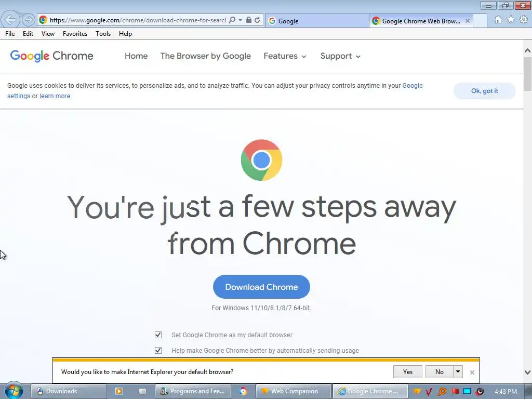Click the blue monitor tray icon
The width and height of the screenshot is (532, 399).
click(x=467, y=392)
